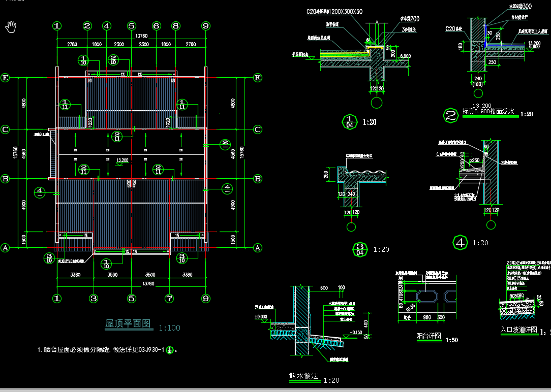Click hexagon 2 beside 标高6.900楼面泛水
Screen dimensions: 551x392
451,115
